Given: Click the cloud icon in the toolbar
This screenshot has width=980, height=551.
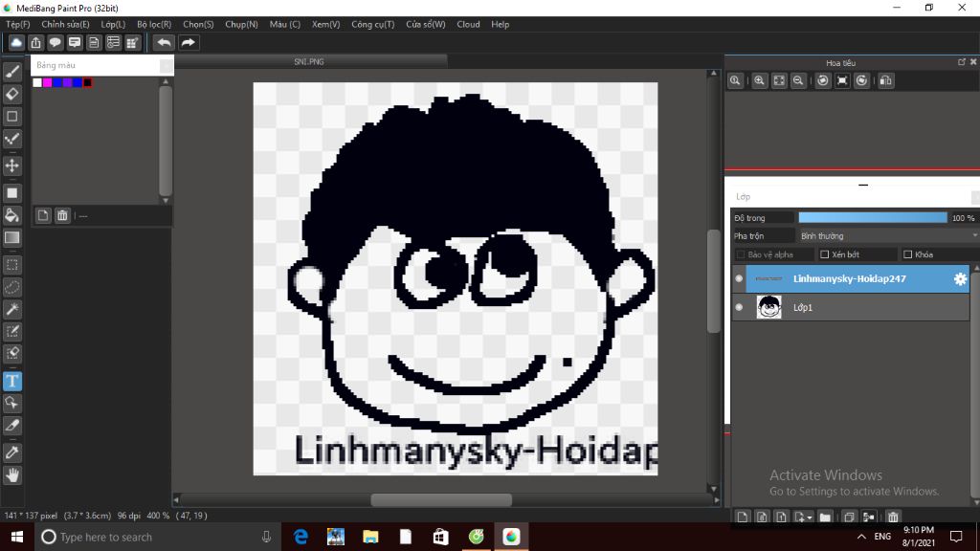Looking at the screenshot, I should (x=16, y=42).
